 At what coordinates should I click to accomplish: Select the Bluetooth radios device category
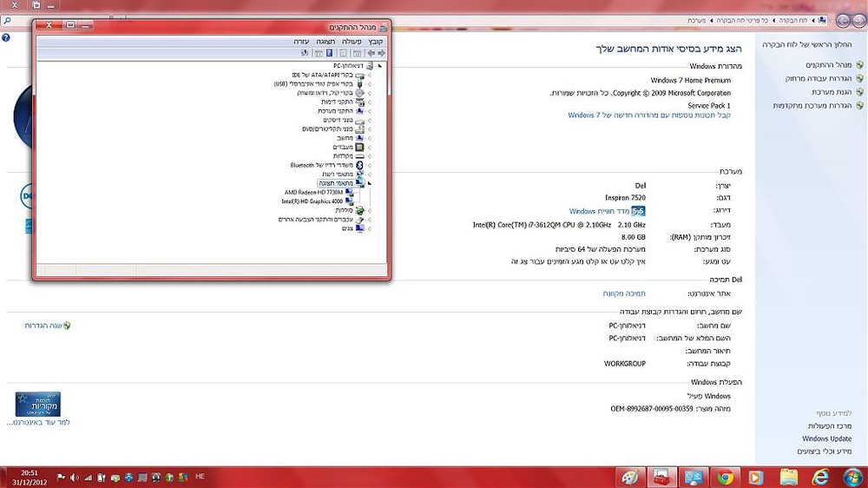tap(321, 165)
